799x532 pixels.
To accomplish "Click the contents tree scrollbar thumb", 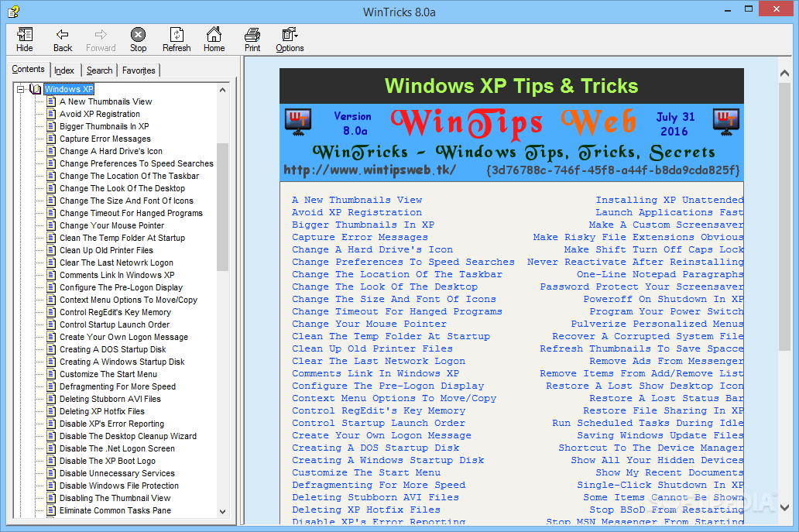I will click(x=222, y=207).
